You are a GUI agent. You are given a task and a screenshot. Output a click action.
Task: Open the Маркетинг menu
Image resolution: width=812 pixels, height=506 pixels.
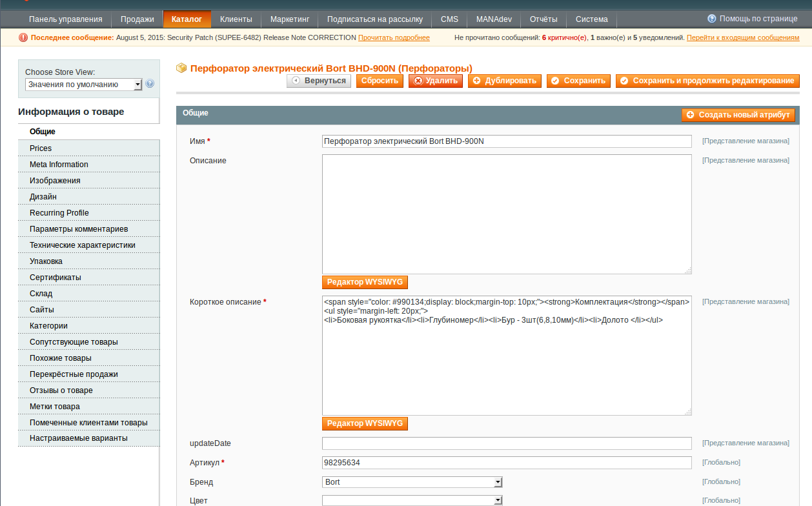click(x=290, y=19)
